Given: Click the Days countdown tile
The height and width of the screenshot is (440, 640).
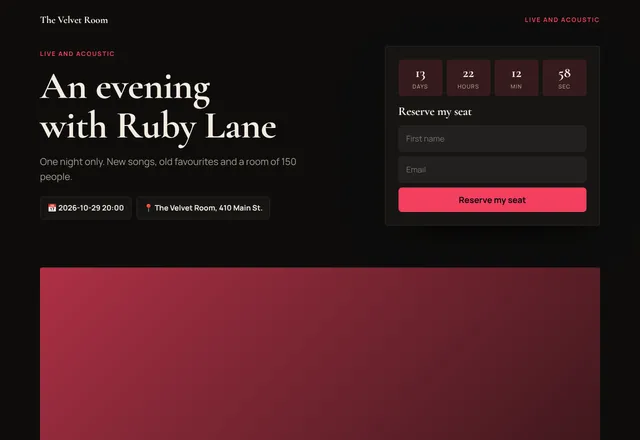Looking at the screenshot, I should [420, 78].
